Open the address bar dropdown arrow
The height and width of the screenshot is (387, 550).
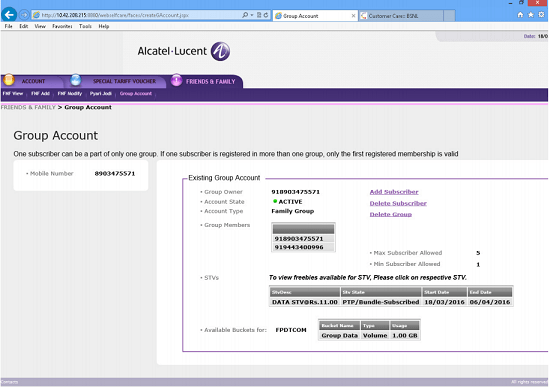(252, 15)
